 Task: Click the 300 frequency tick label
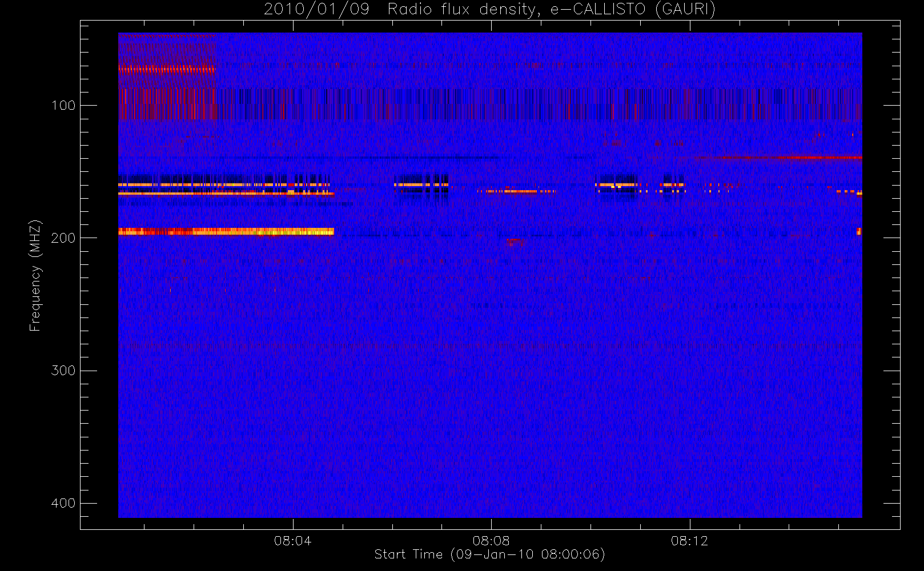(63, 371)
